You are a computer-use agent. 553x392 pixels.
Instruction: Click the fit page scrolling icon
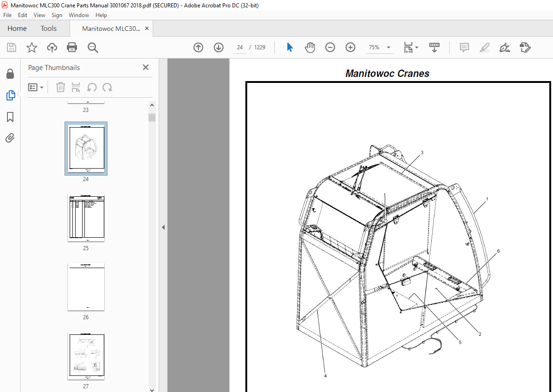click(408, 47)
